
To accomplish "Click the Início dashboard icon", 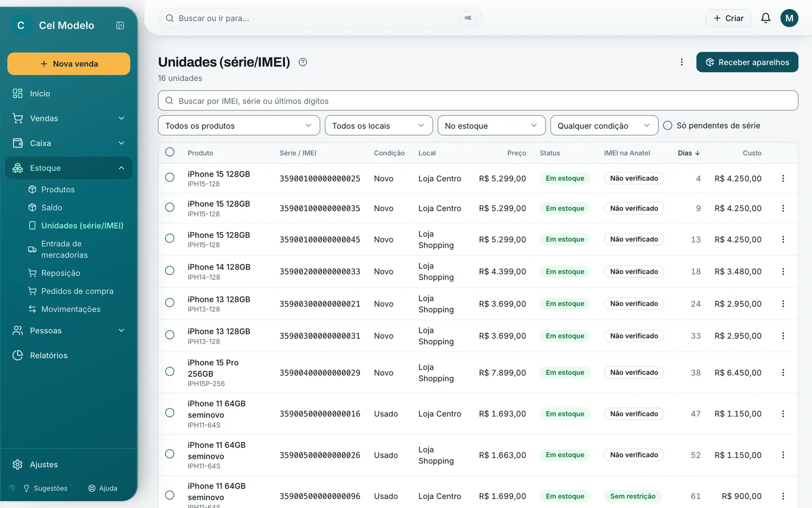I will coord(18,93).
